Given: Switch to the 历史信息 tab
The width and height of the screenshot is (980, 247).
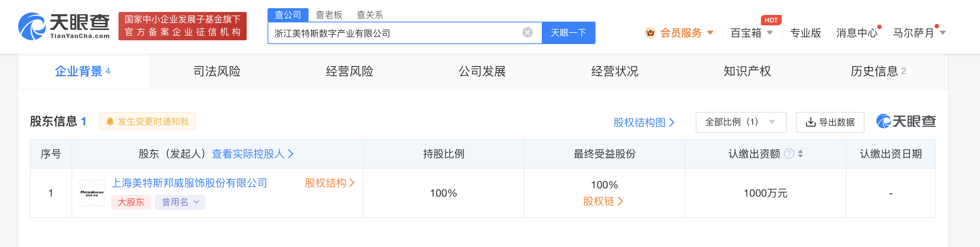Looking at the screenshot, I should [878, 71].
